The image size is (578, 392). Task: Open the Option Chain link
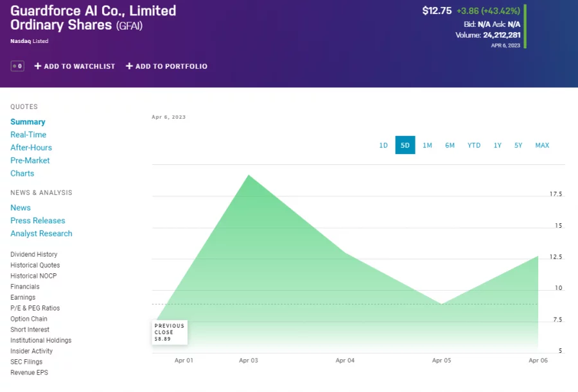pyautogui.click(x=29, y=319)
